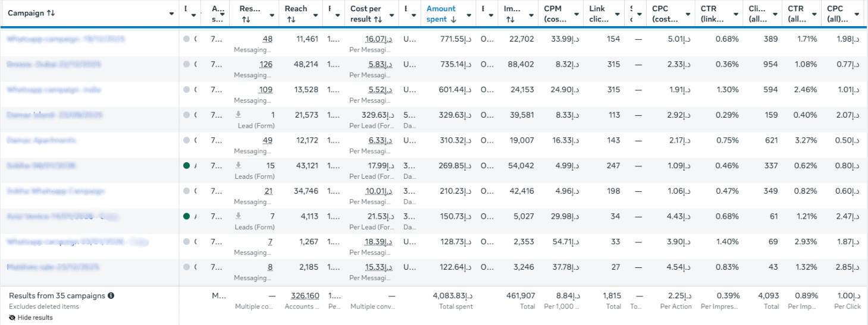This screenshot has width=868, height=325.
Task: Click the download icon beside 15 Leads (Form)
Action: [239, 166]
